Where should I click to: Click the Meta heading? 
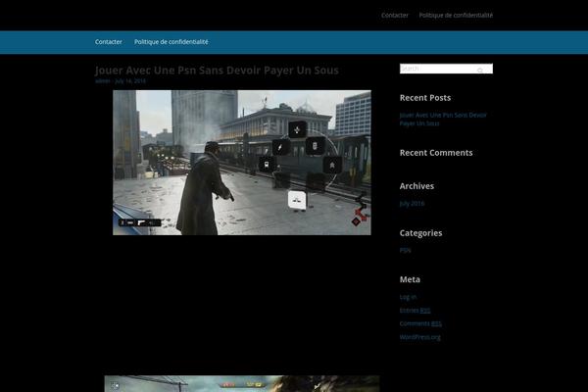pos(410,279)
